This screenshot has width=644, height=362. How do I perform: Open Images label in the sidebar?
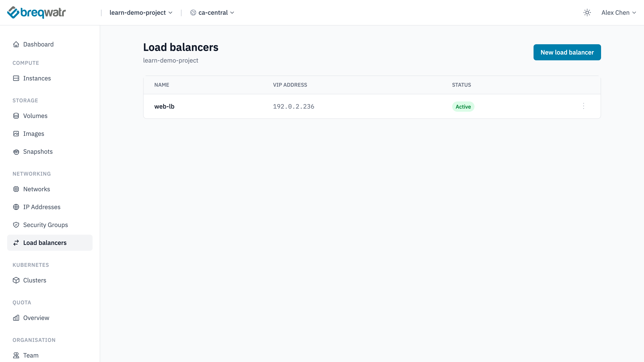[34, 134]
